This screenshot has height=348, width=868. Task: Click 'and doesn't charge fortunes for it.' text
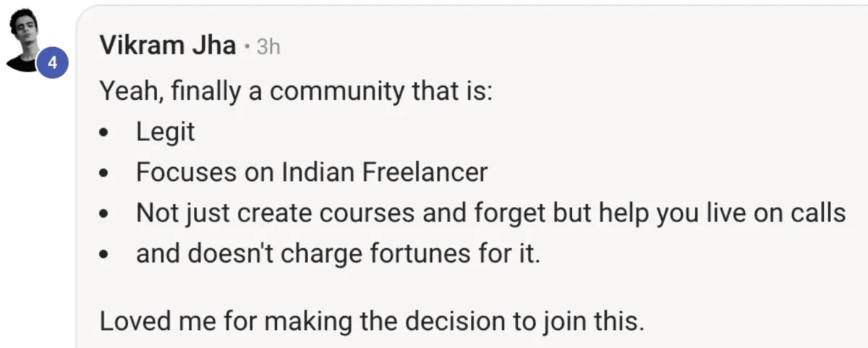click(x=339, y=255)
